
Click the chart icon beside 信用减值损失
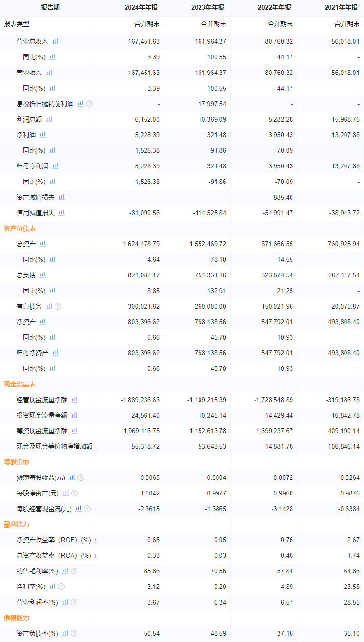[62, 213]
